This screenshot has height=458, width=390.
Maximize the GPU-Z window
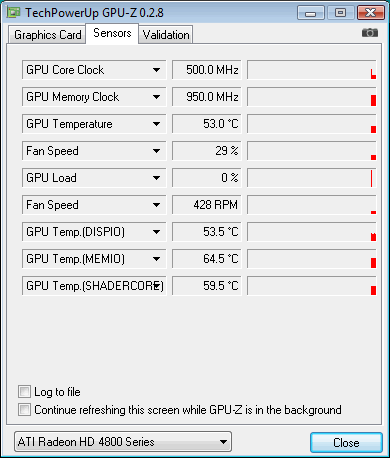[340, 13]
